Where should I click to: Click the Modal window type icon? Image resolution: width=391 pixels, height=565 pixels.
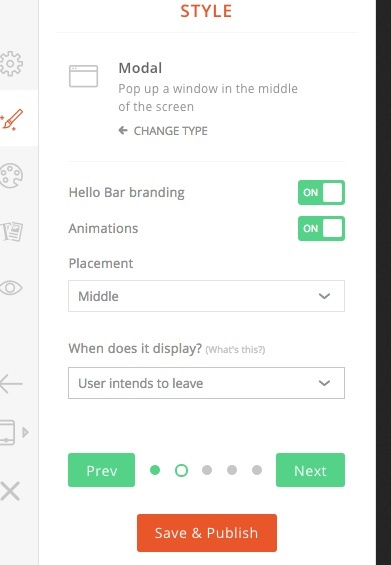pyautogui.click(x=83, y=76)
